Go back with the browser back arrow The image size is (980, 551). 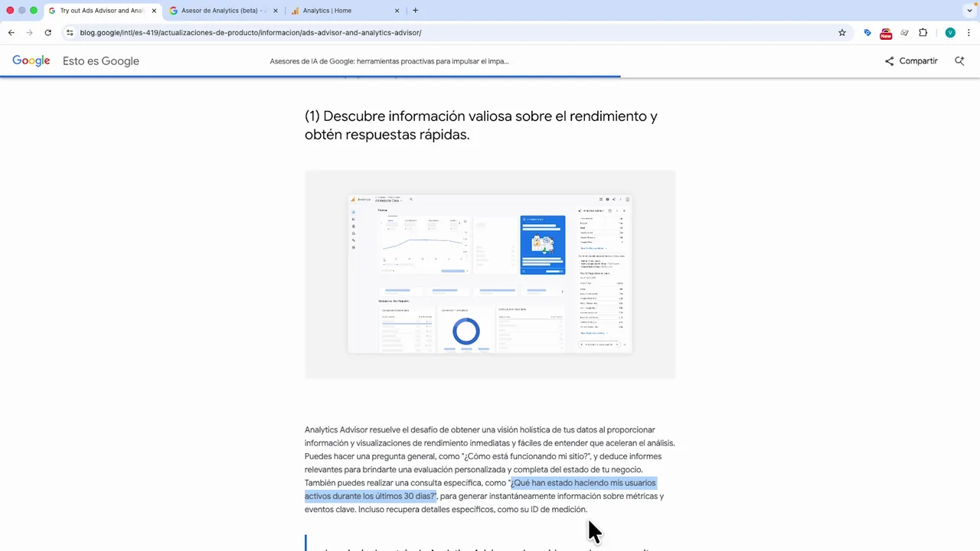coord(11,33)
